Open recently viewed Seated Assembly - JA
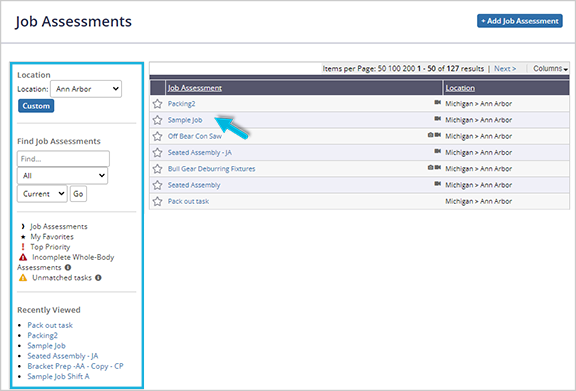 point(63,356)
